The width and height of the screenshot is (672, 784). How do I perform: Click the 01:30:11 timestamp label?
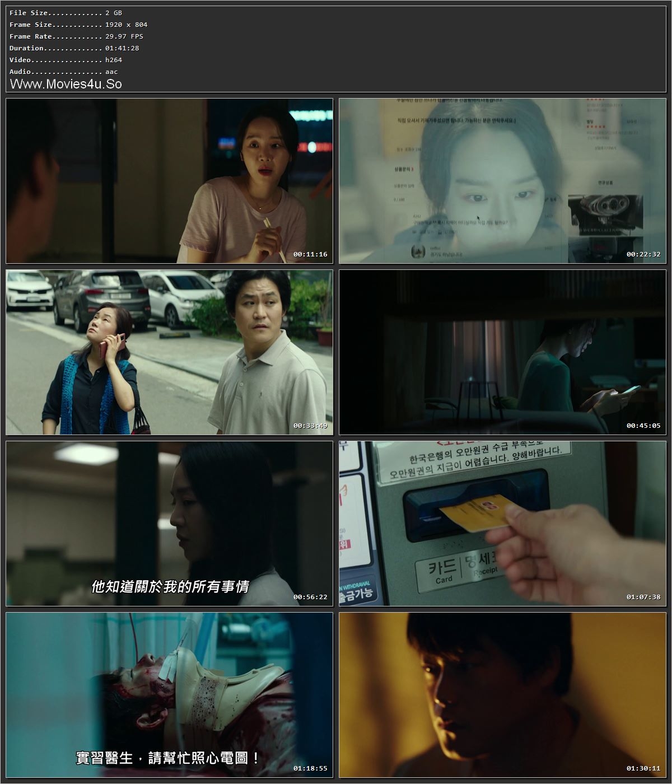pos(642,768)
